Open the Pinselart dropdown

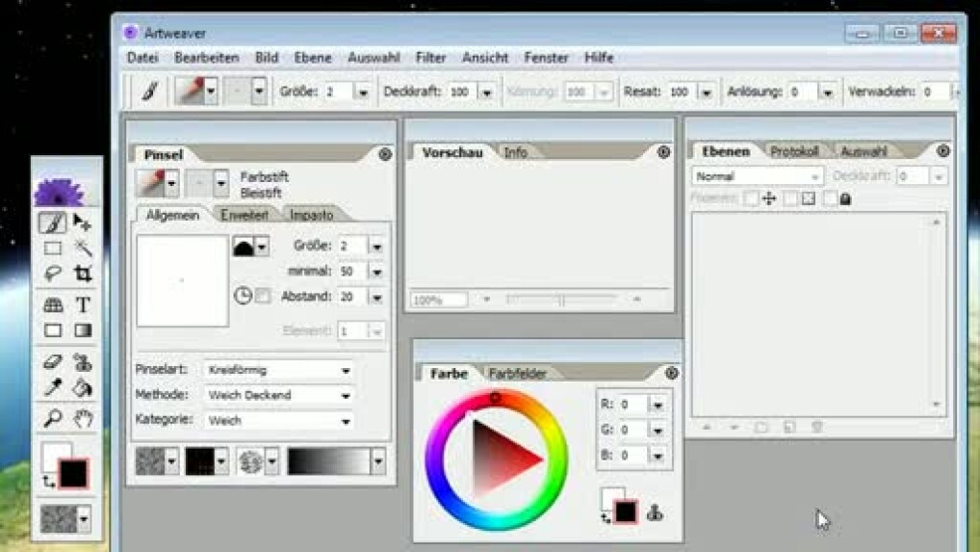pyautogui.click(x=278, y=370)
